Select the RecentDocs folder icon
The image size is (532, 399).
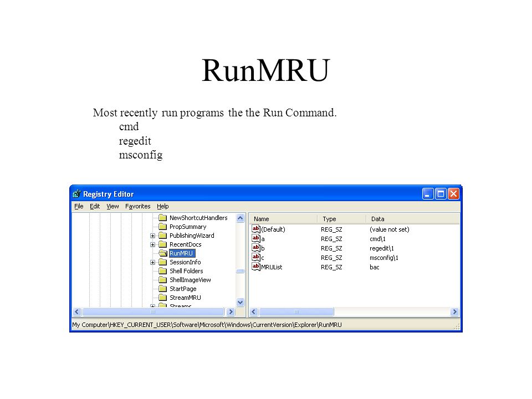pyautogui.click(x=163, y=244)
